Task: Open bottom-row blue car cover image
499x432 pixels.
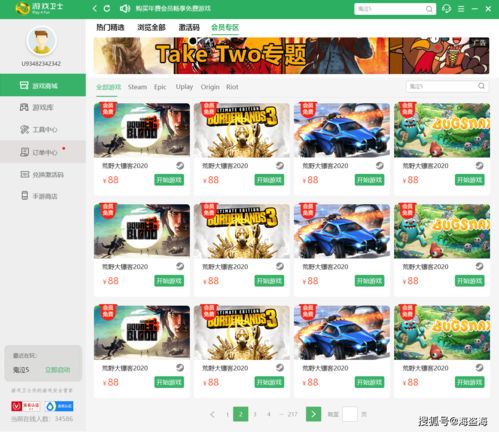Action: pyautogui.click(x=342, y=333)
